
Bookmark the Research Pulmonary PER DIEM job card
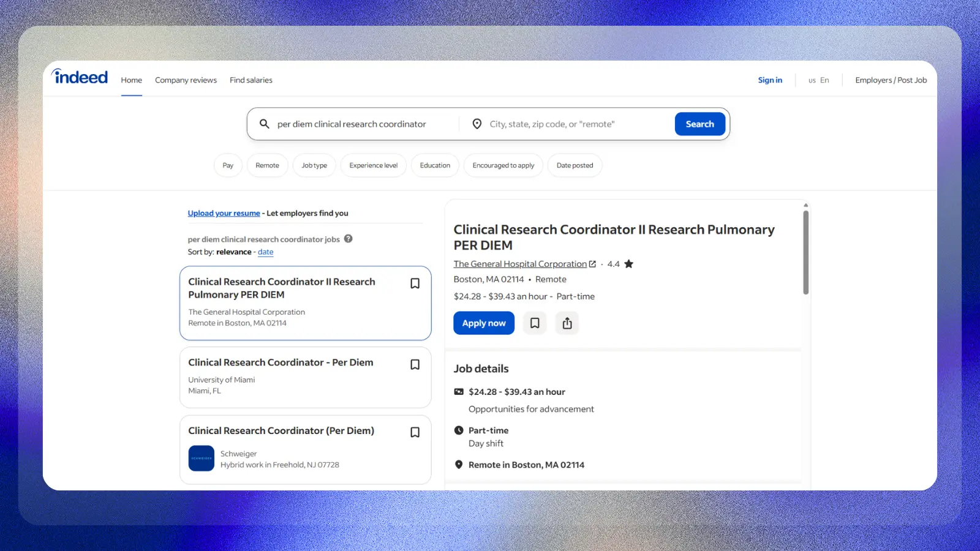[x=415, y=283]
